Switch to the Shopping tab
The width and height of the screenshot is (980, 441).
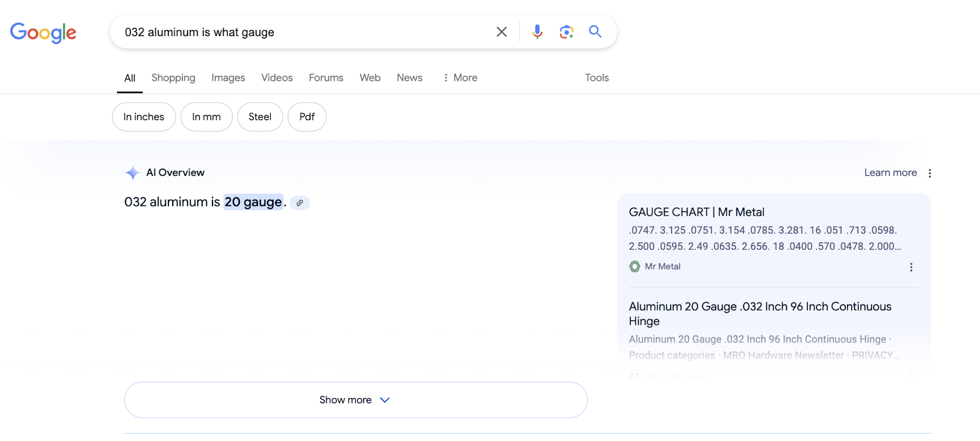[173, 78]
